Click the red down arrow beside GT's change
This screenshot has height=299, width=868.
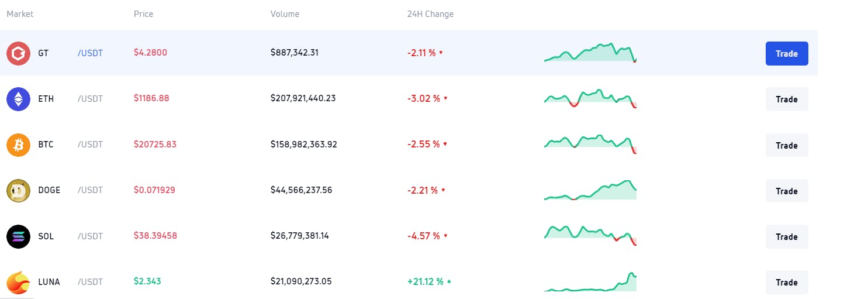point(441,53)
